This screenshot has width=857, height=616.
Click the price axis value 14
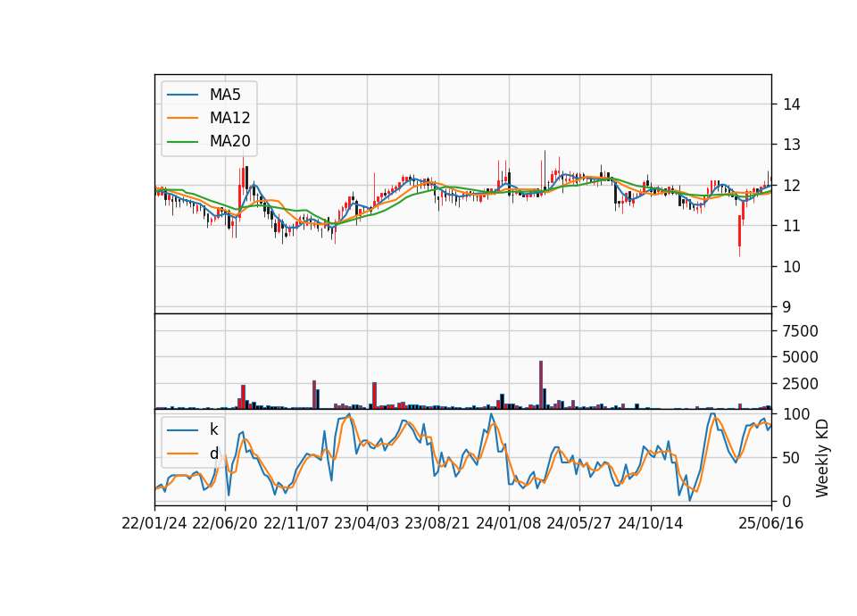point(792,104)
